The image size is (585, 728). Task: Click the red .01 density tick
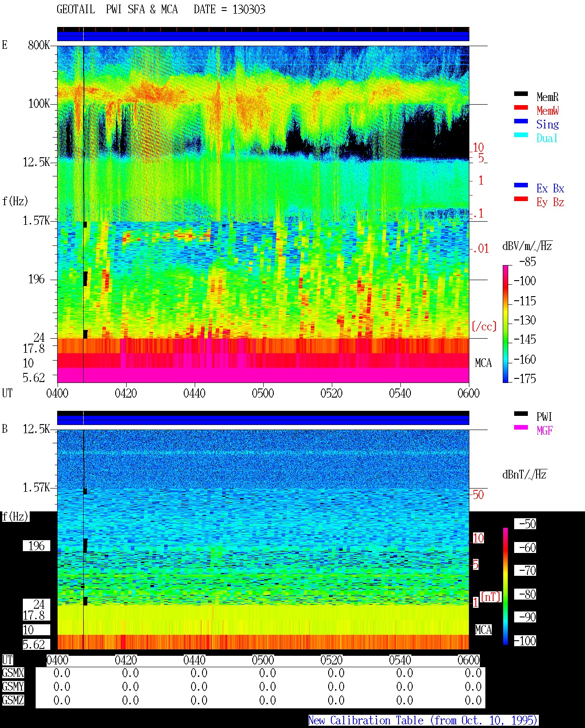(x=481, y=249)
